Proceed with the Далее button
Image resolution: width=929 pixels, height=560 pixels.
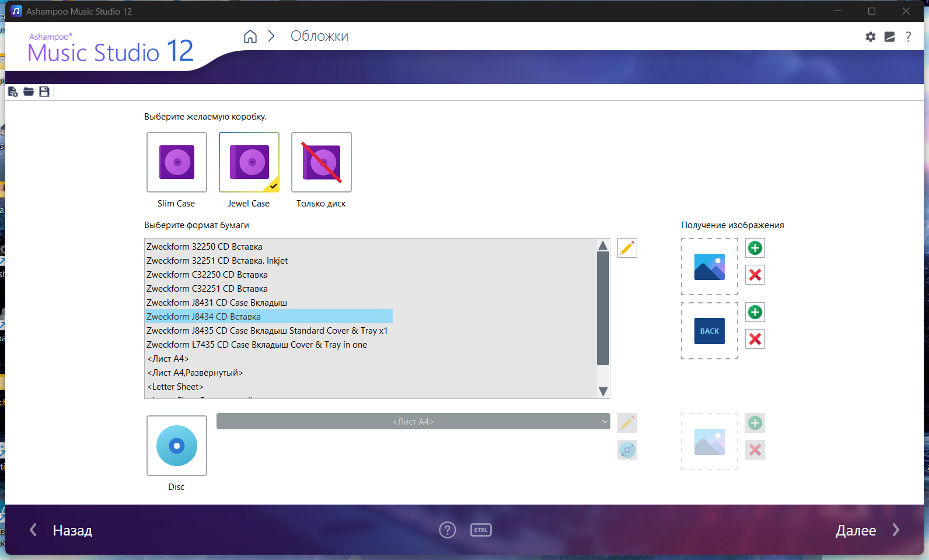[868, 530]
